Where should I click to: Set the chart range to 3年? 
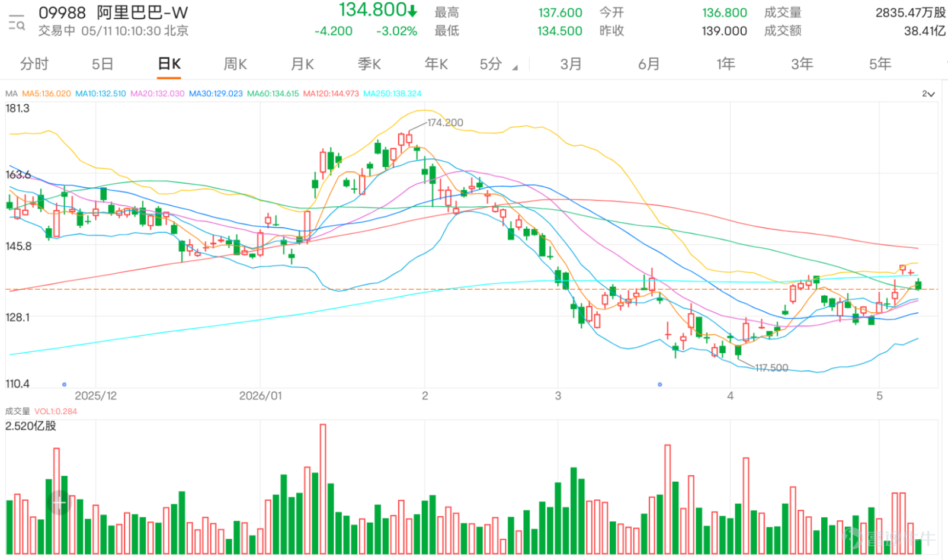(x=802, y=64)
